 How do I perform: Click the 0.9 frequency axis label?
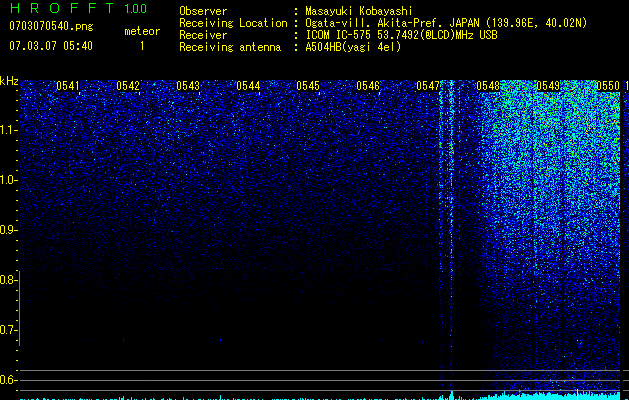pyautogui.click(x=8, y=230)
